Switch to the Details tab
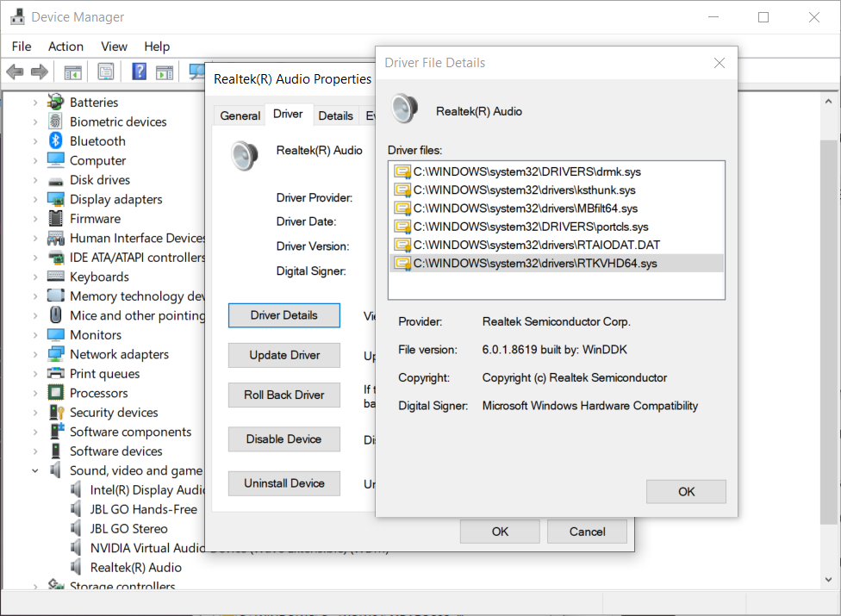The image size is (841, 616). pyautogui.click(x=336, y=115)
